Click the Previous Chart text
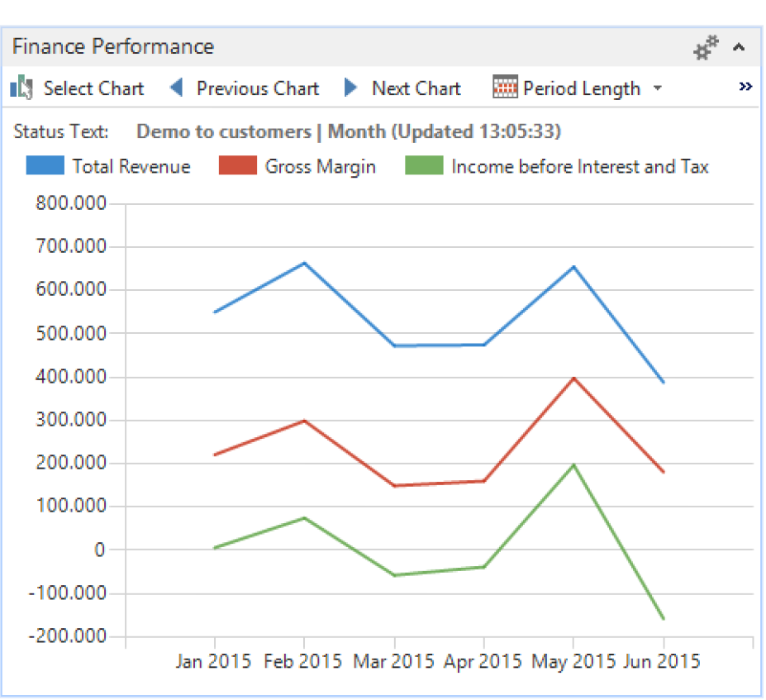 pos(257,88)
